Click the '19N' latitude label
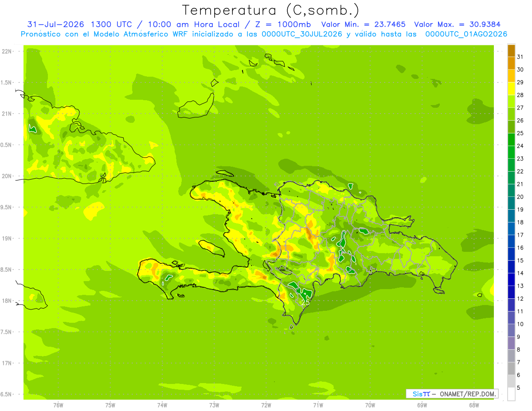The height and width of the screenshot is (411, 532). 8,239
